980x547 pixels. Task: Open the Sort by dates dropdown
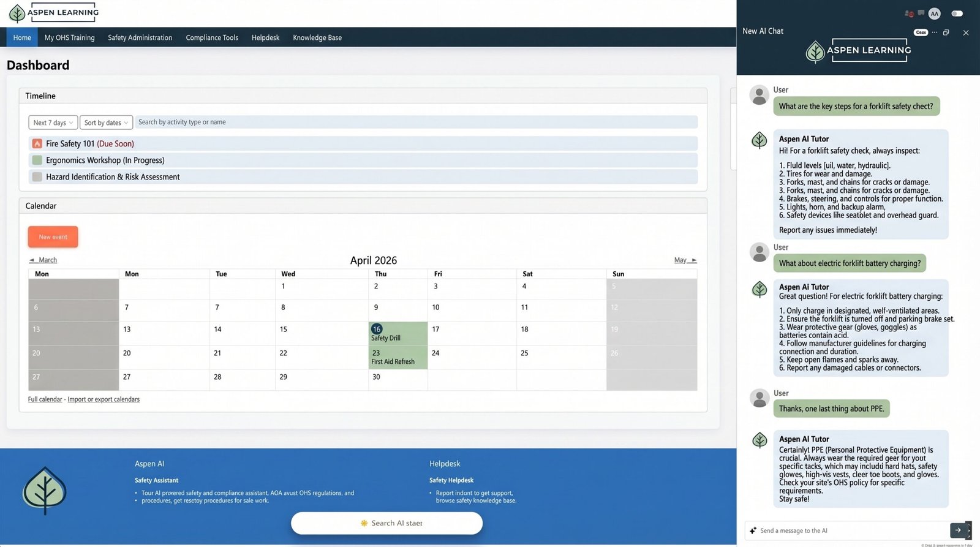(x=106, y=123)
